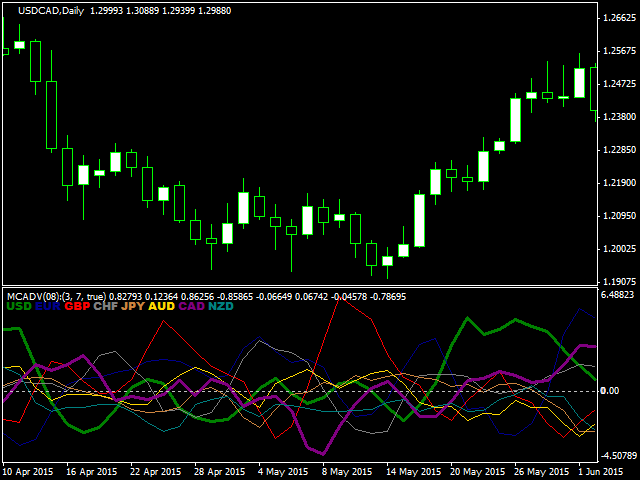
Task: Click the 1.20950 price axis label
Action: 619,216
